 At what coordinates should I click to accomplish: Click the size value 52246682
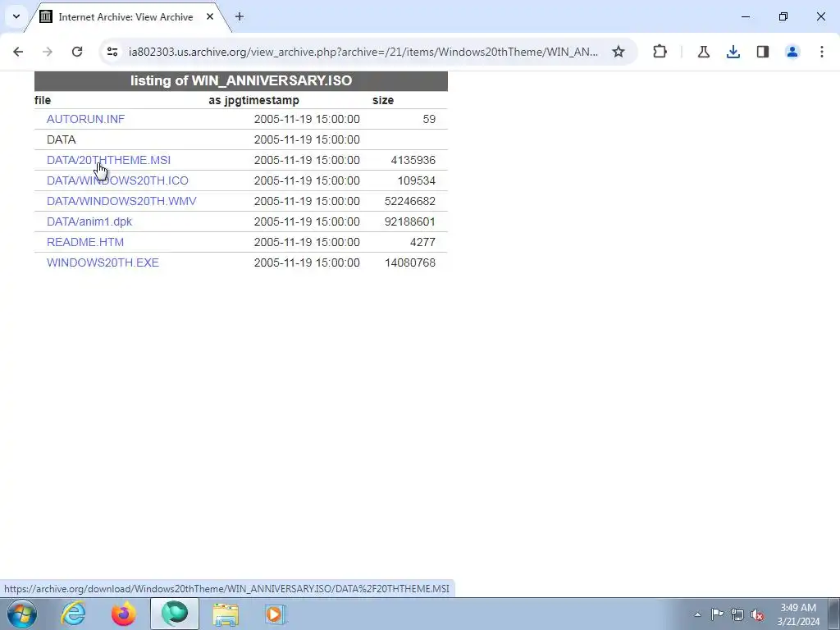[x=410, y=201]
